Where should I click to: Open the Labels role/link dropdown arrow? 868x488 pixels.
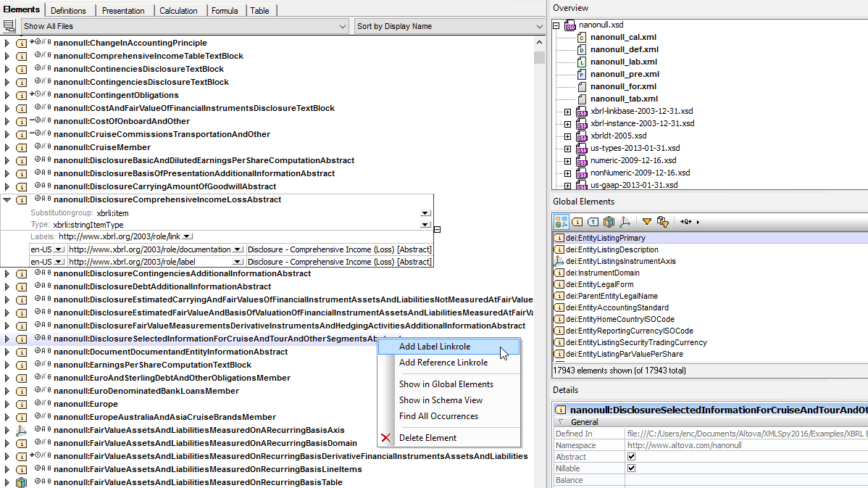pos(187,236)
